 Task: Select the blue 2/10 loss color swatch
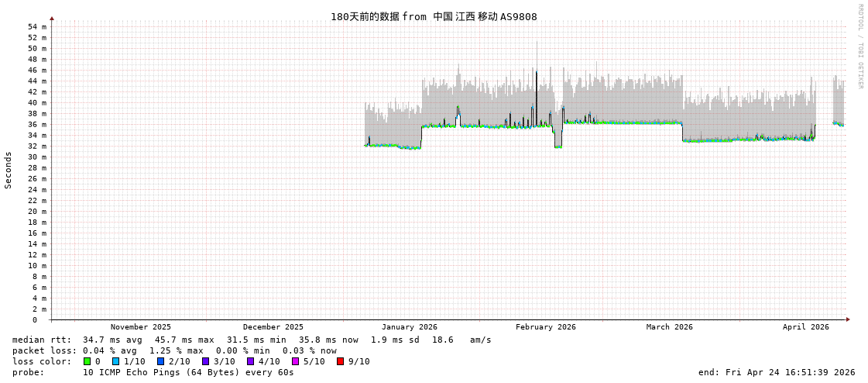(160, 361)
